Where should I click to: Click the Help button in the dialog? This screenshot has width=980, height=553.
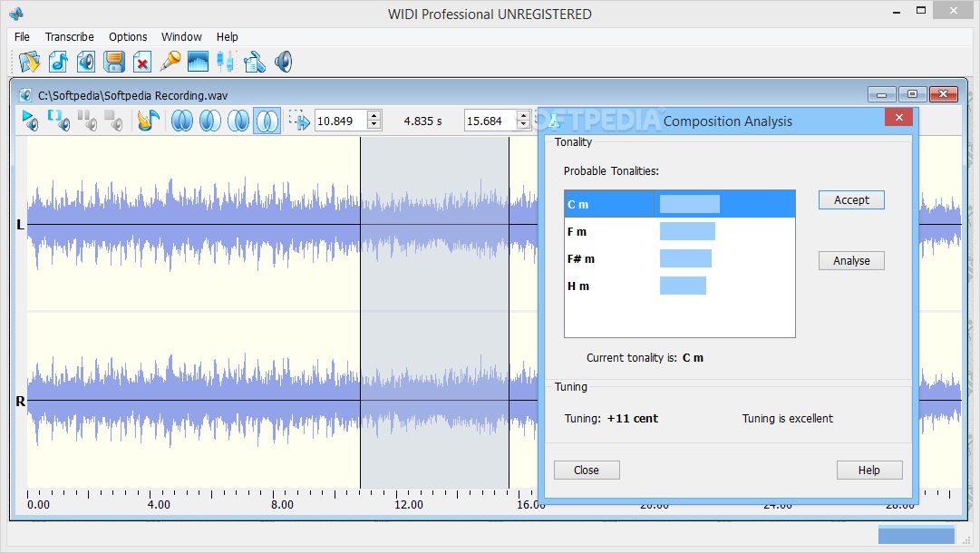coord(868,470)
